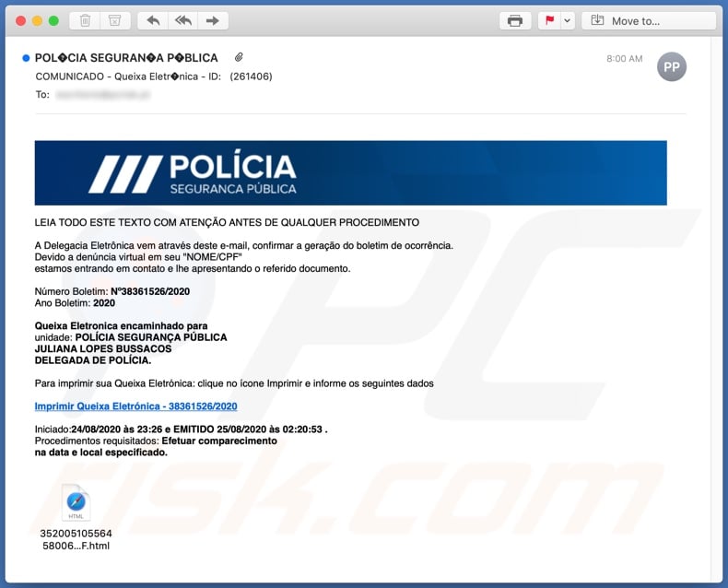Click the Efetuar comparecimento text
Screen dimensions: 728x588
219,441
